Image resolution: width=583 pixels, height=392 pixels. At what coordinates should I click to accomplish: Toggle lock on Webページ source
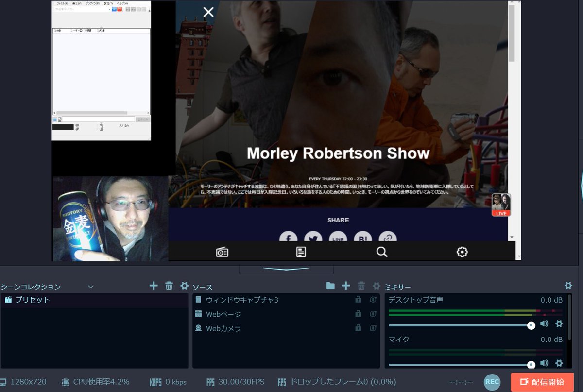359,314
